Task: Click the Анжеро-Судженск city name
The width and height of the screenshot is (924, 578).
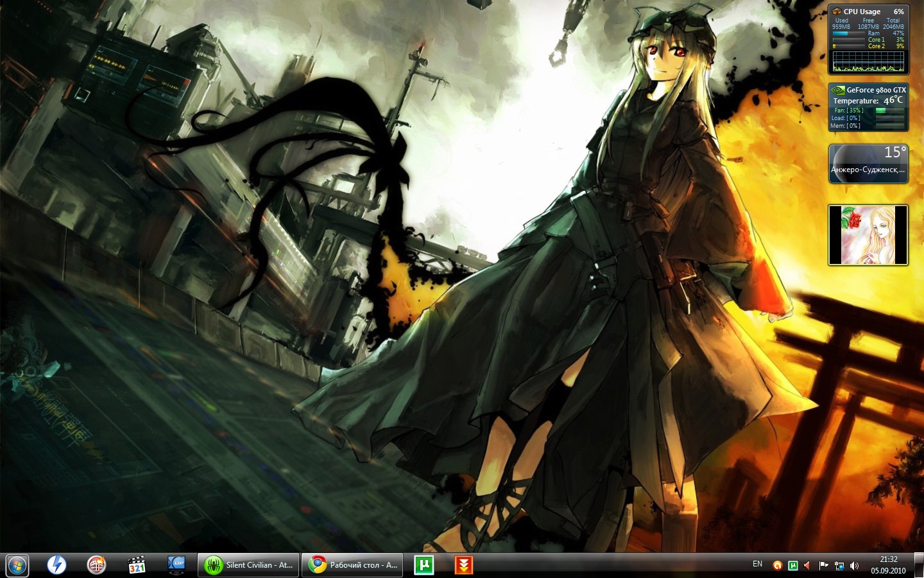Action: click(x=868, y=170)
